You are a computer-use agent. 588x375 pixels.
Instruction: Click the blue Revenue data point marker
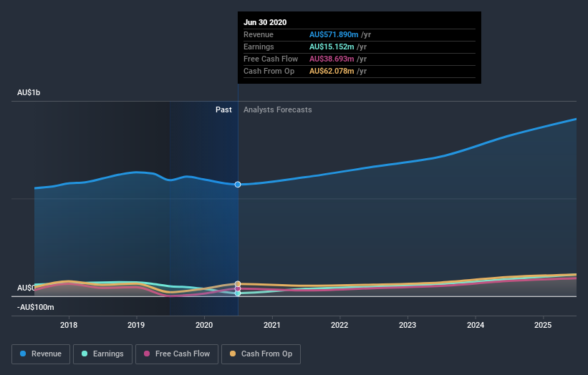tap(238, 185)
